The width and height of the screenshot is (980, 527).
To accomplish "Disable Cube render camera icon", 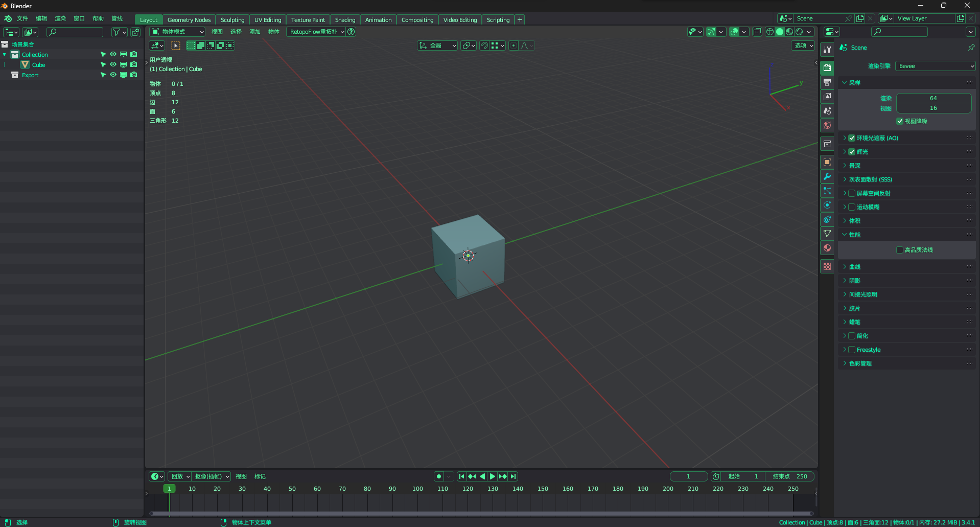I will click(133, 65).
